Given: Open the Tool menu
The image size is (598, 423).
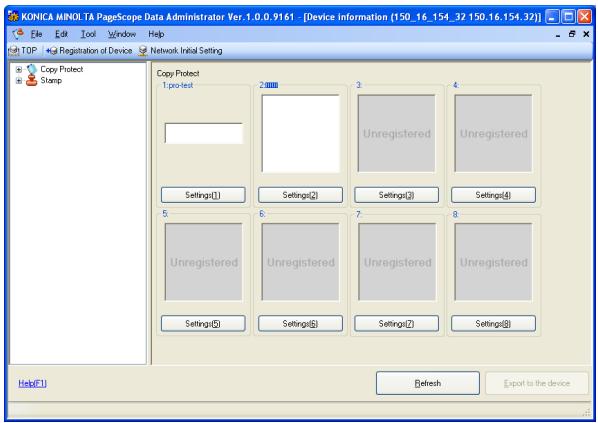Looking at the screenshot, I should point(88,34).
